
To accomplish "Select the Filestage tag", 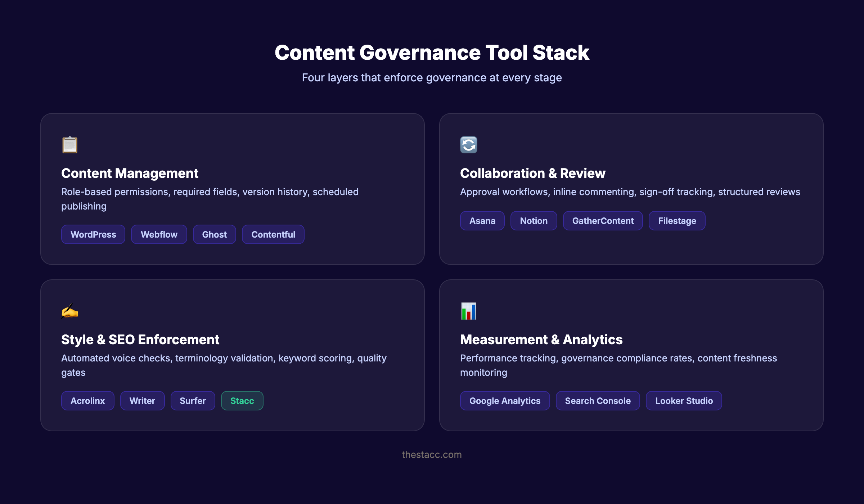I will [677, 221].
